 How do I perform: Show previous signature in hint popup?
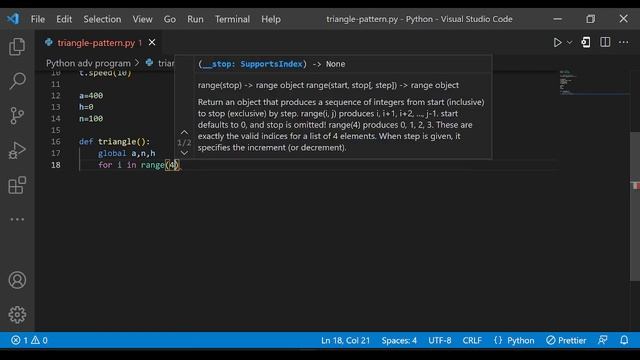click(184, 132)
